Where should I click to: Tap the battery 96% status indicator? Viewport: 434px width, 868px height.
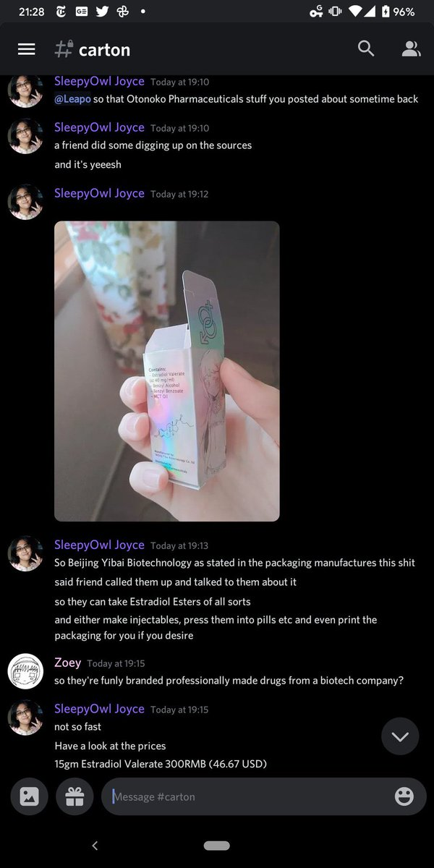(398, 12)
